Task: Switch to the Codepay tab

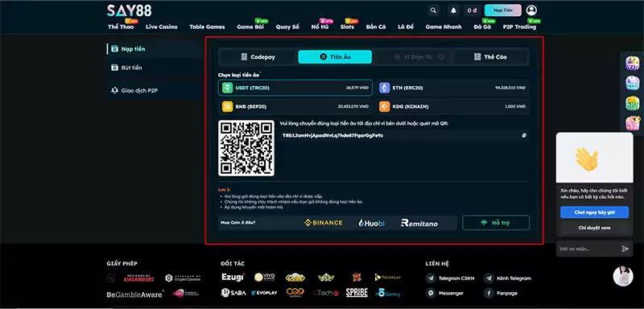Action: click(x=258, y=57)
